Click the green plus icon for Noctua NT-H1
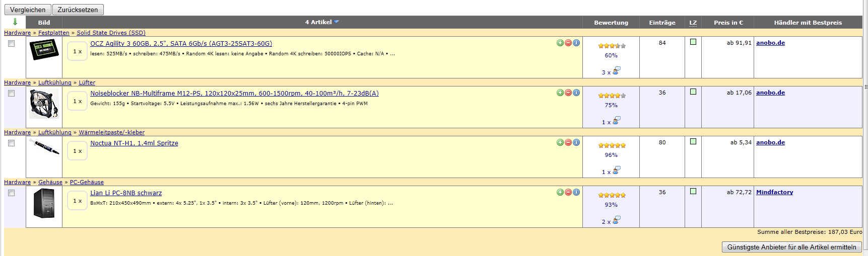Viewport: 868px width, 256px height. tap(560, 142)
